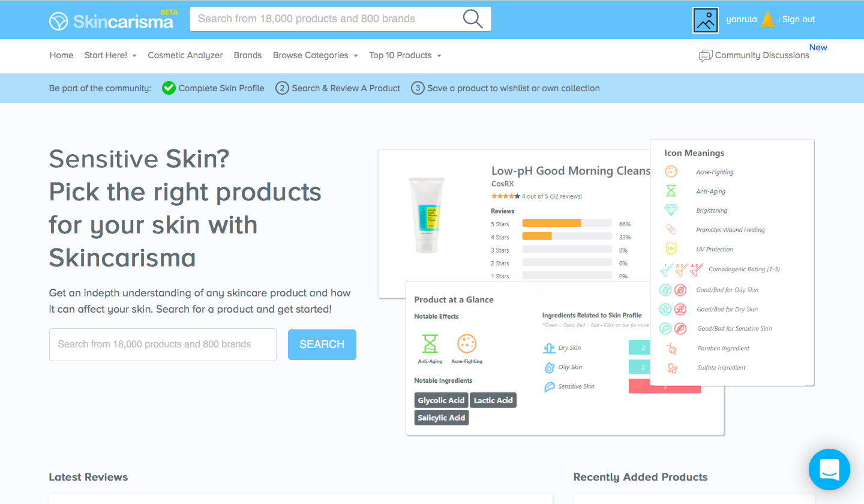864x504 pixels.
Task: Click the Comedogenic Rating label
Action: (744, 269)
